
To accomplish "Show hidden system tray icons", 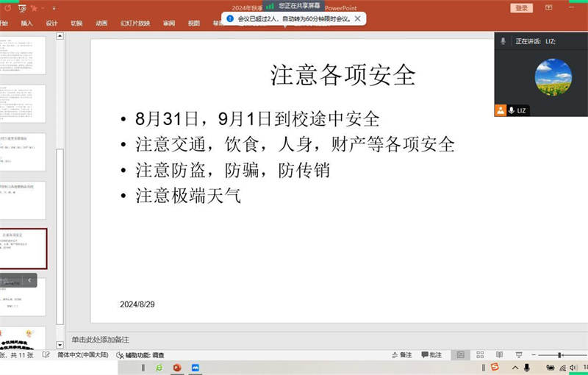I will (x=516, y=367).
